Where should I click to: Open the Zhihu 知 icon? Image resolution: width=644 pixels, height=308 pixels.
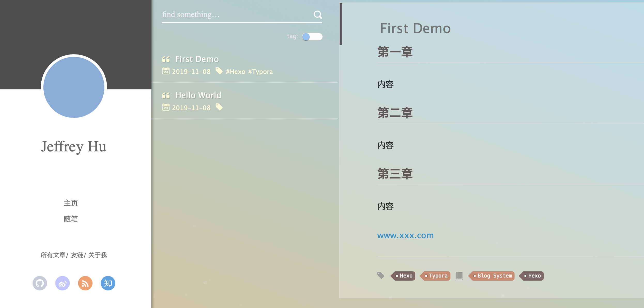(108, 283)
